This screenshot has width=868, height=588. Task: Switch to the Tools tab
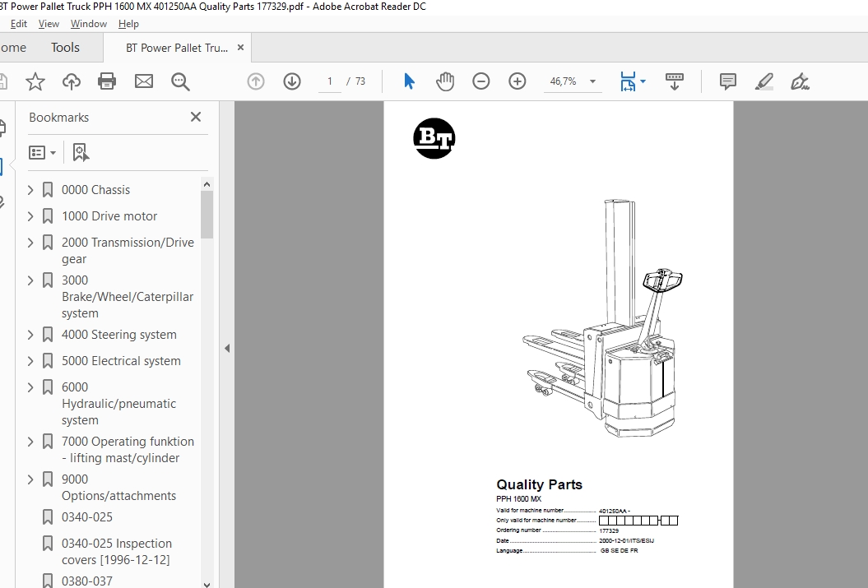point(65,48)
